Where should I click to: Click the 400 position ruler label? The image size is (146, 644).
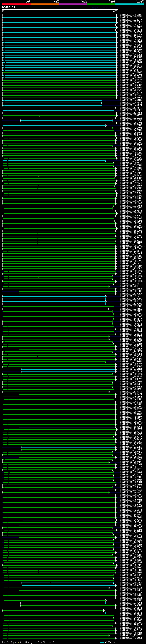(115, 11)
